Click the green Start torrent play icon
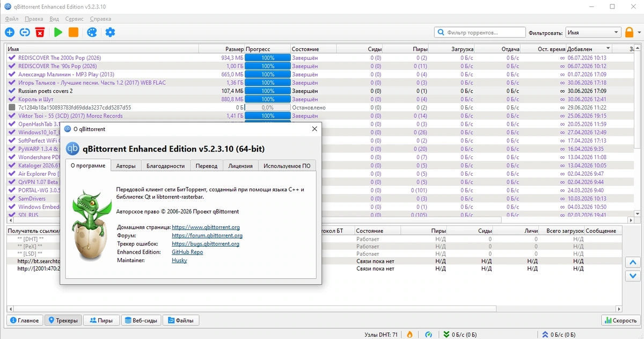This screenshot has width=644, height=339. point(58,32)
